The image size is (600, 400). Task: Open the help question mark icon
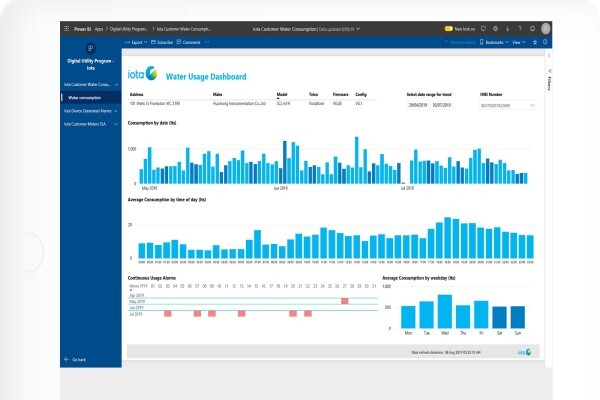click(520, 29)
